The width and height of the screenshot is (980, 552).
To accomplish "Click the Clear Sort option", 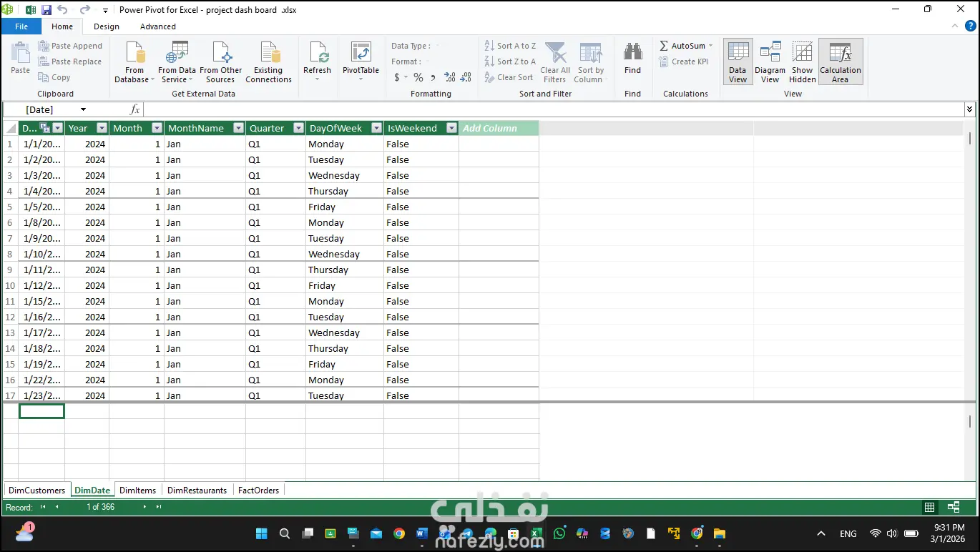I will (x=509, y=77).
